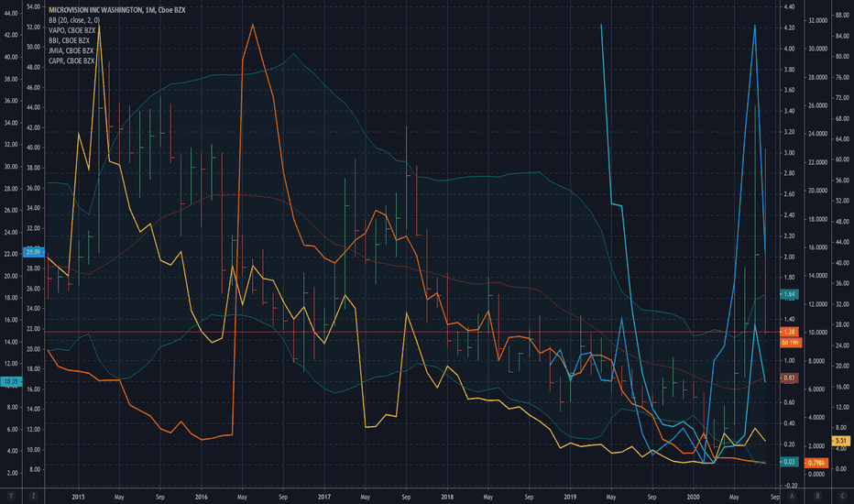Select the CAPR, CBOE BZX legend entry

pyautogui.click(x=71, y=61)
